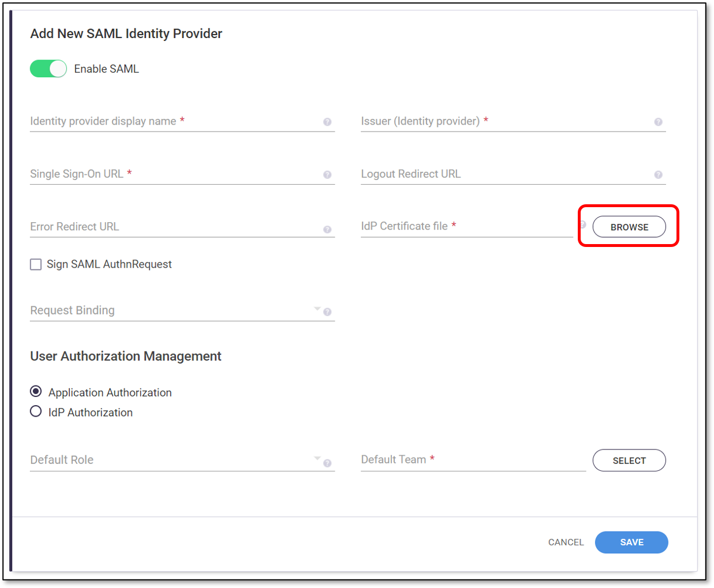Browse for IdP certificate file
The image size is (714, 588).
(x=629, y=227)
